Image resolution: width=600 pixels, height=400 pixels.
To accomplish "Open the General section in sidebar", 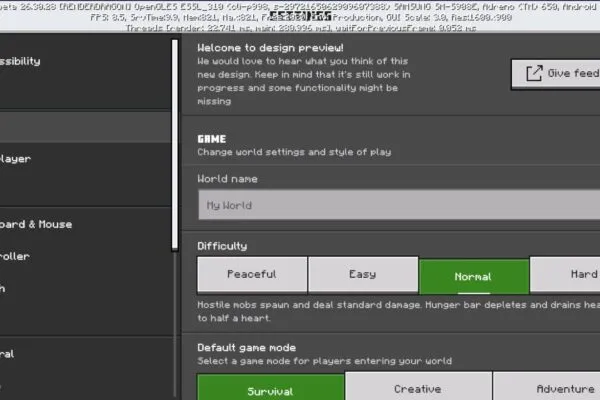I will click(x=85, y=354).
